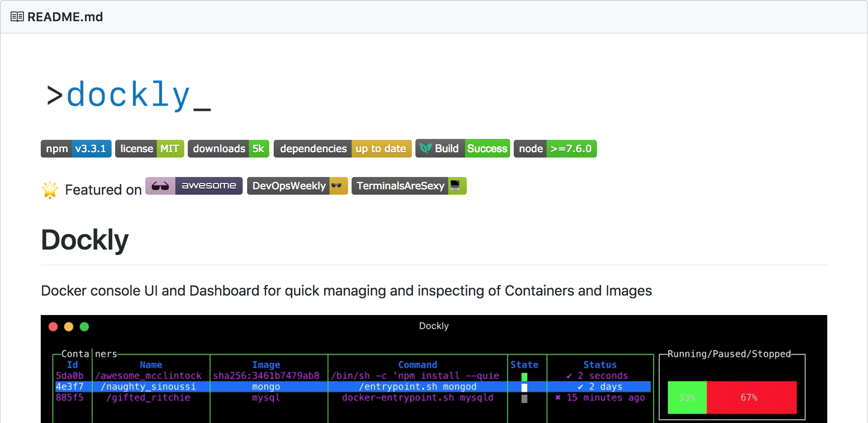Click the green 33% running bar

687,397
